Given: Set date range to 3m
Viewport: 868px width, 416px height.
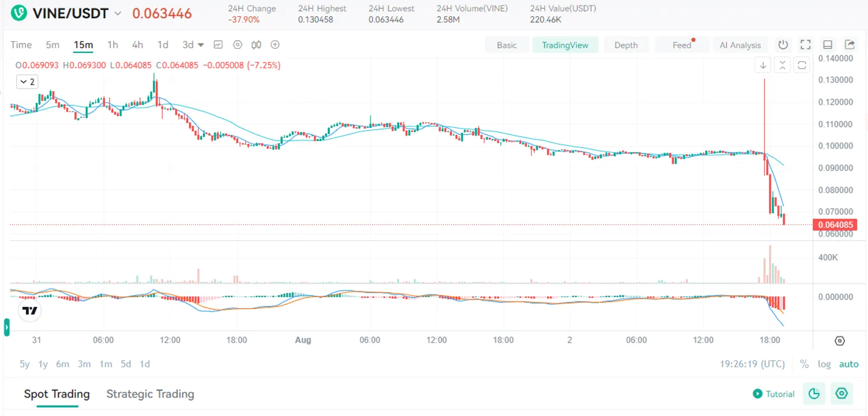Looking at the screenshot, I should pos(84,364).
